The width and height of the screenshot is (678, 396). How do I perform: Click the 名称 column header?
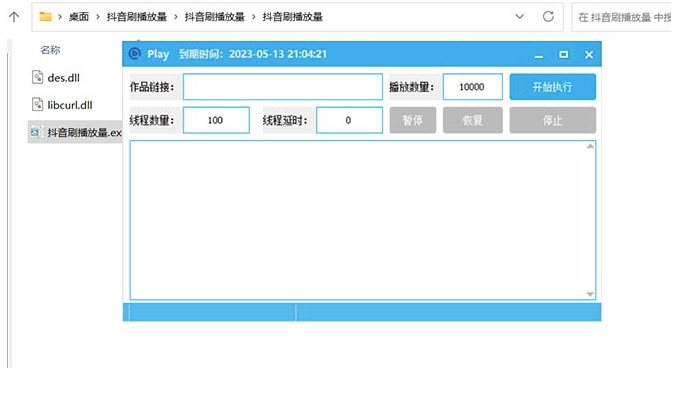[50, 50]
